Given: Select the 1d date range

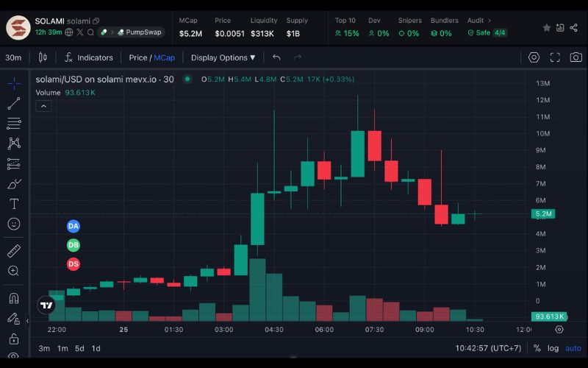Looking at the screenshot, I should click(96, 348).
